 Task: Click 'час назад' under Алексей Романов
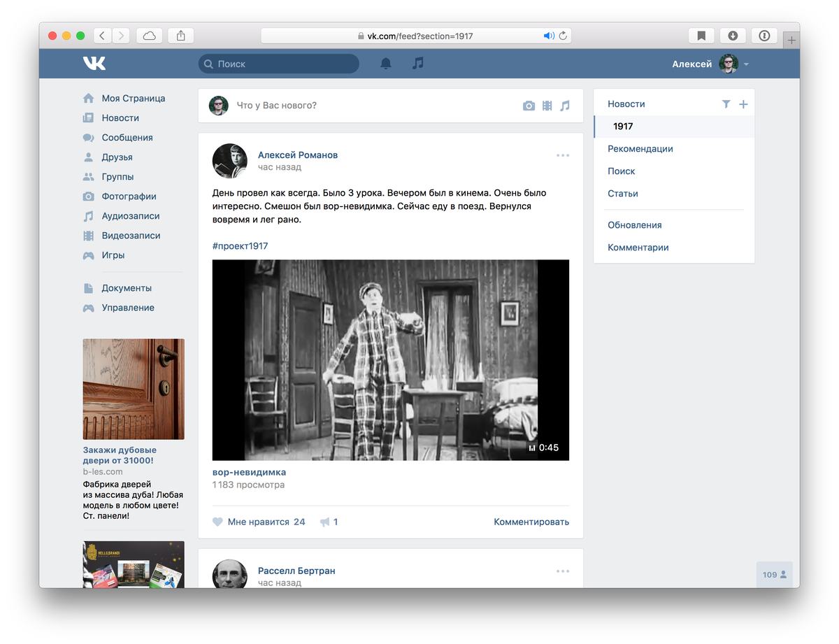(x=280, y=168)
